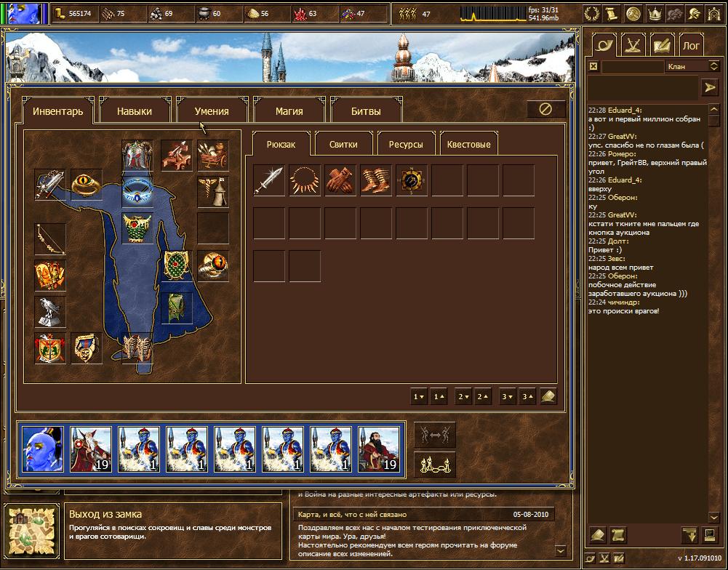
Task: Open the auction gavel icon in top toolbar
Action: click(633, 14)
